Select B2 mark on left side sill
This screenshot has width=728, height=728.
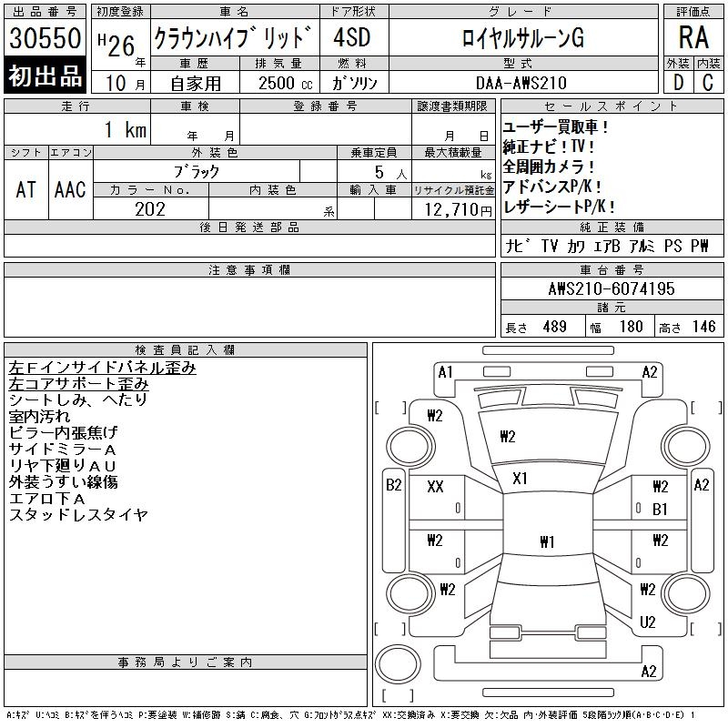pos(394,485)
